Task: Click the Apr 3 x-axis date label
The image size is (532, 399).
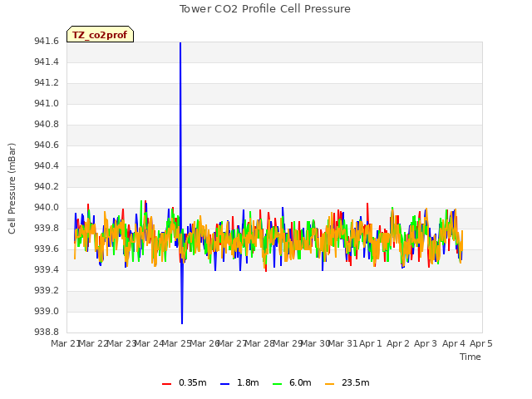Action: point(426,343)
